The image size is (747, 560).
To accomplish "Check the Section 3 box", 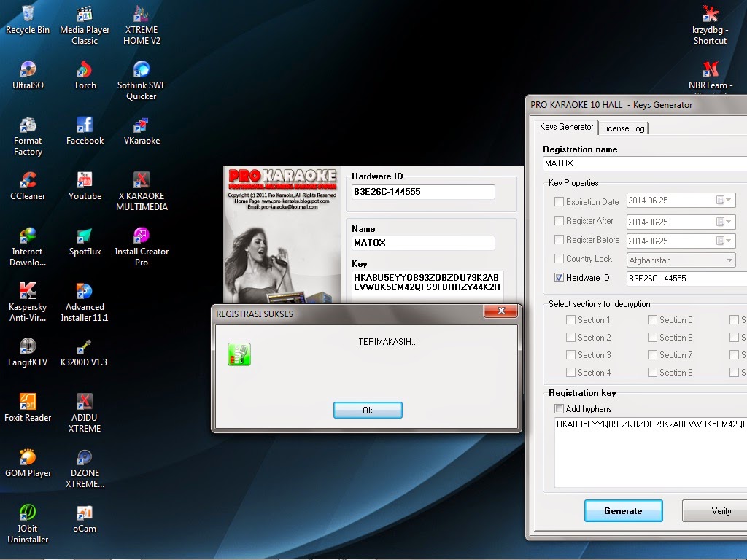I will [570, 355].
